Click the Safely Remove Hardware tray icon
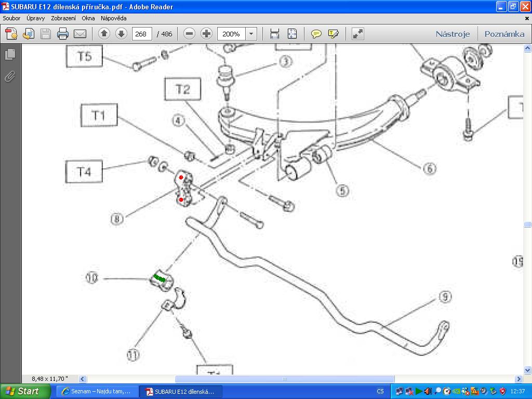Viewport: 532px width, 399px height. click(x=494, y=391)
